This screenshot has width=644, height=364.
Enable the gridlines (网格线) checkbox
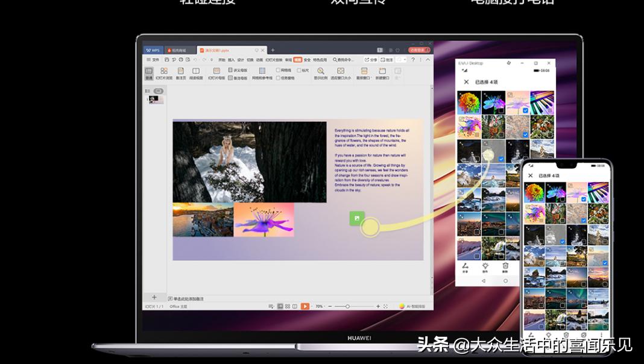(x=278, y=71)
